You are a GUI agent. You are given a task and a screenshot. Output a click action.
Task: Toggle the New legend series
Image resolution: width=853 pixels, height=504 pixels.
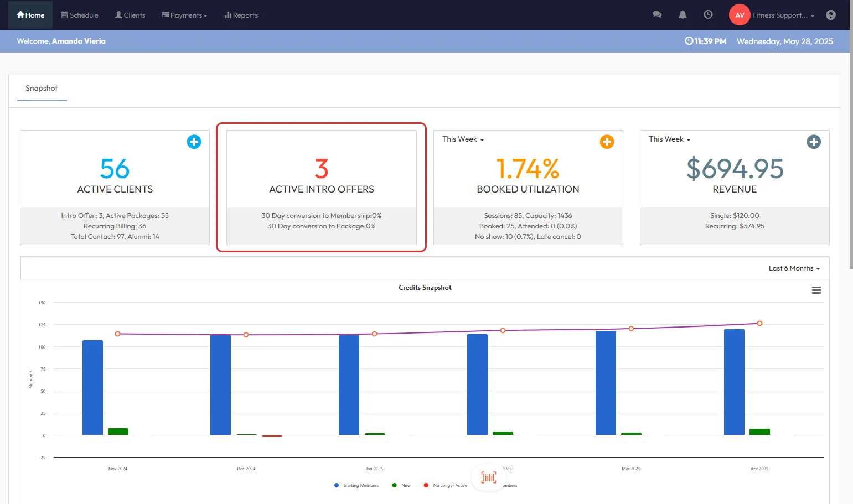tap(405, 485)
